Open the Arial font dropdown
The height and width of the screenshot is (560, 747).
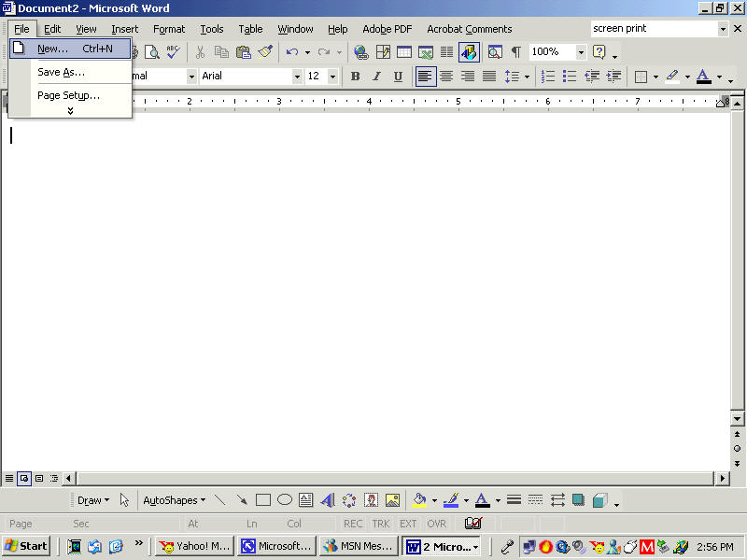297,77
